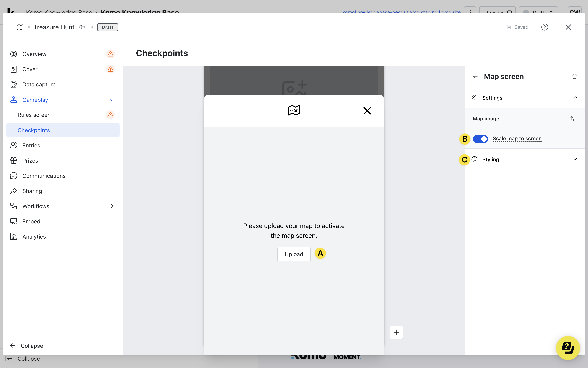The height and width of the screenshot is (368, 588).
Task: Collapse the Gameplay menu chevron
Action: (x=111, y=100)
